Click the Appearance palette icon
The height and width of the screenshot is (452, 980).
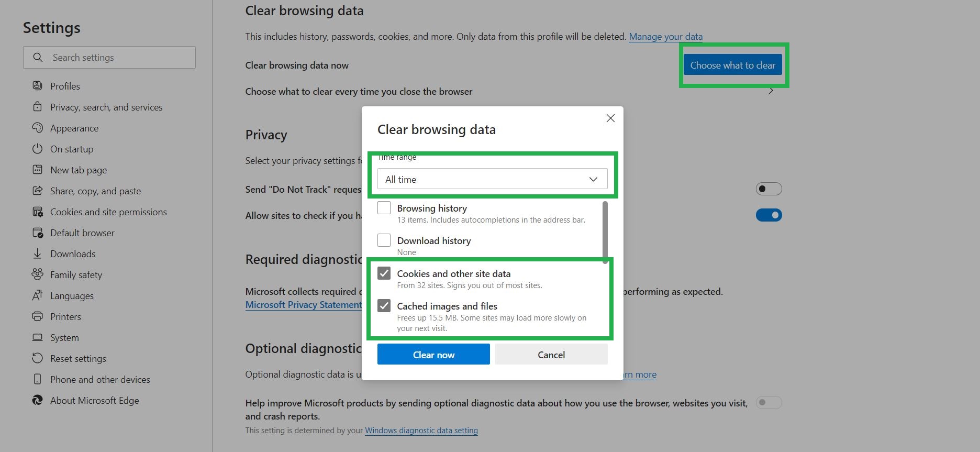pos(37,128)
